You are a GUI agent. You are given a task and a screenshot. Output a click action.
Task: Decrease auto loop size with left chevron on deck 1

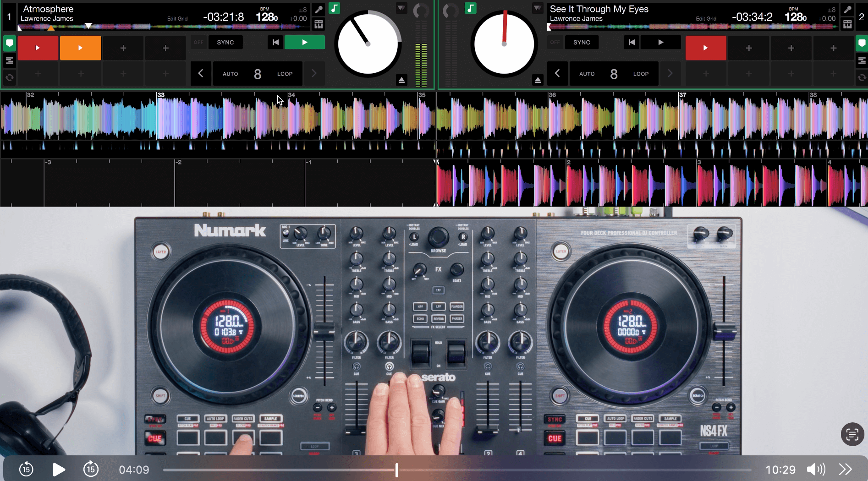coord(201,73)
